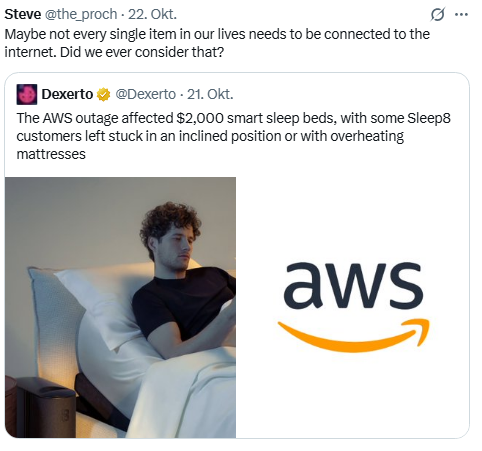Click the dark 'aws' lettering in logo
482x451 pixels.
pyautogui.click(x=353, y=284)
